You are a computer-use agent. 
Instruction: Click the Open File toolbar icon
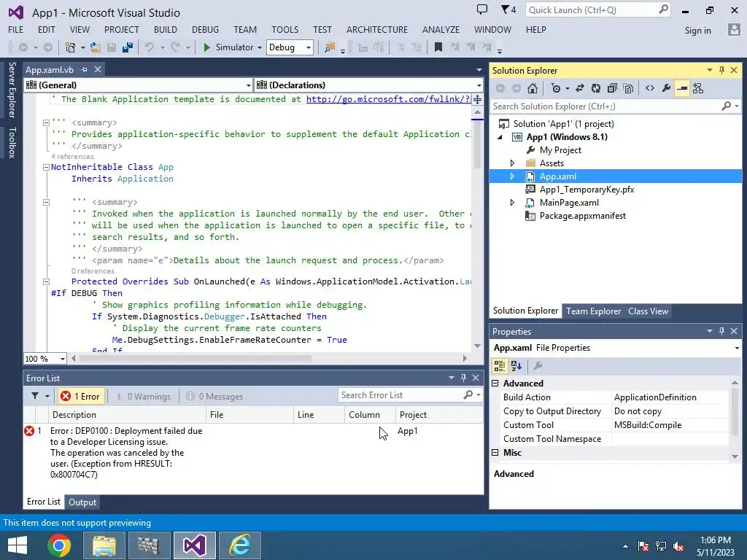96,47
